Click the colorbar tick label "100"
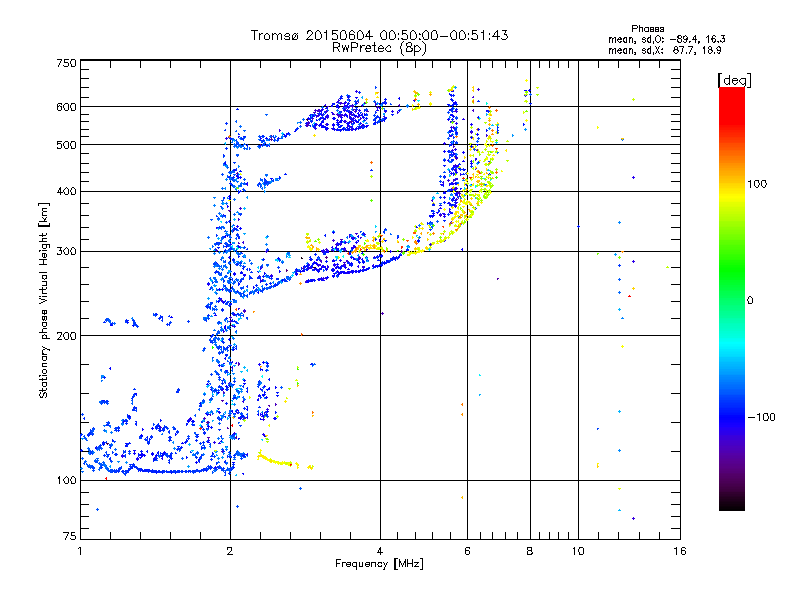800x600 pixels. 757,184
